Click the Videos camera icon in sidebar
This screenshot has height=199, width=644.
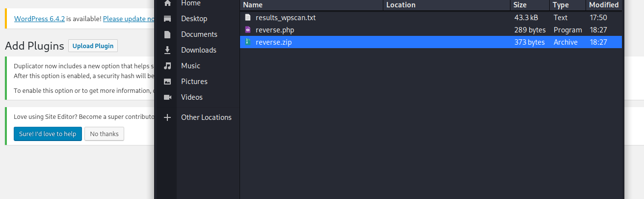(x=167, y=97)
